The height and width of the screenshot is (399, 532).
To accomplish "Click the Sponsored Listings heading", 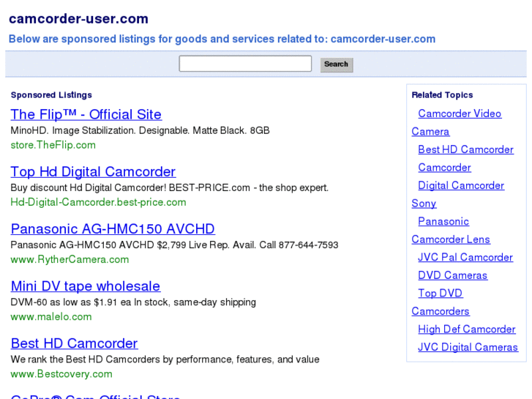I will [x=51, y=95].
